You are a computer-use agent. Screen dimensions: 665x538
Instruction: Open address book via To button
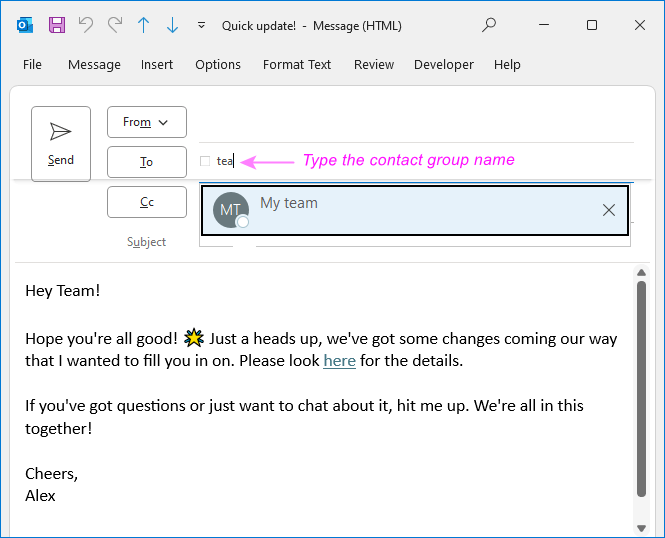(147, 162)
